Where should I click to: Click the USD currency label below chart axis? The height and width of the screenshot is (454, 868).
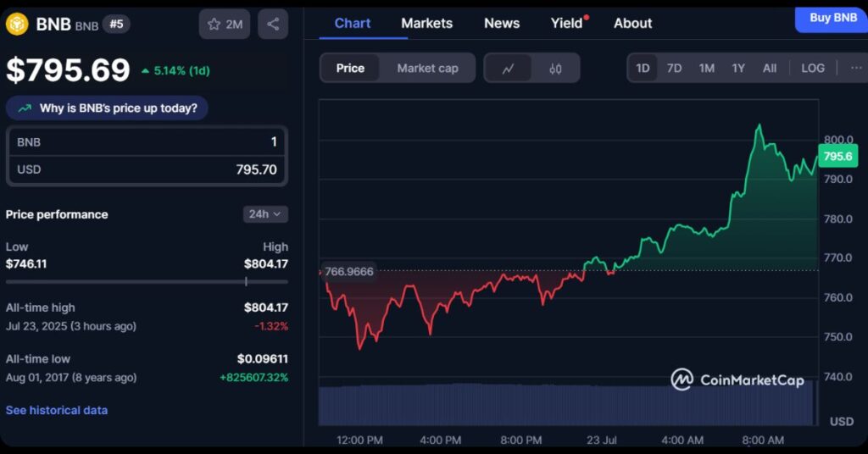pyautogui.click(x=842, y=421)
